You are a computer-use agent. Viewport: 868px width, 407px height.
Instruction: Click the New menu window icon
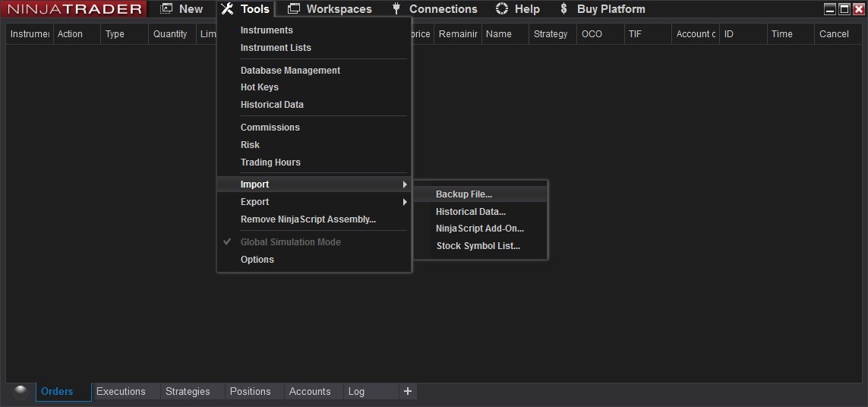(166, 9)
